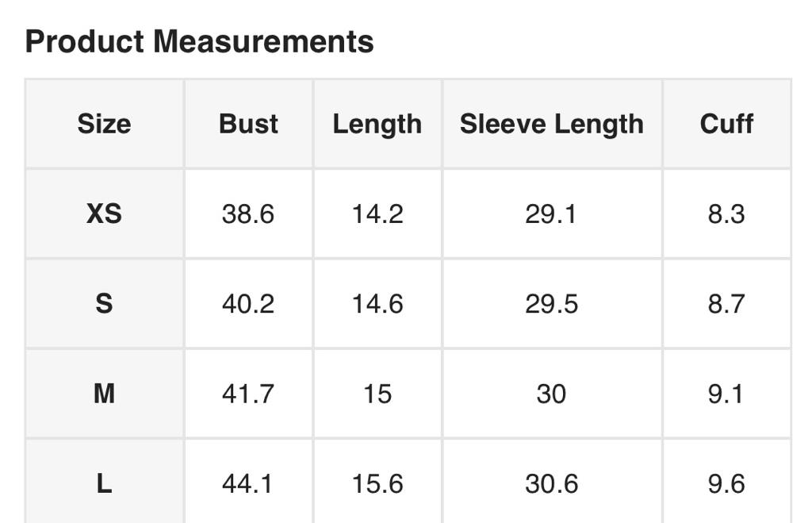Click the M size row label
The height and width of the screenshot is (523, 812).
coord(104,393)
